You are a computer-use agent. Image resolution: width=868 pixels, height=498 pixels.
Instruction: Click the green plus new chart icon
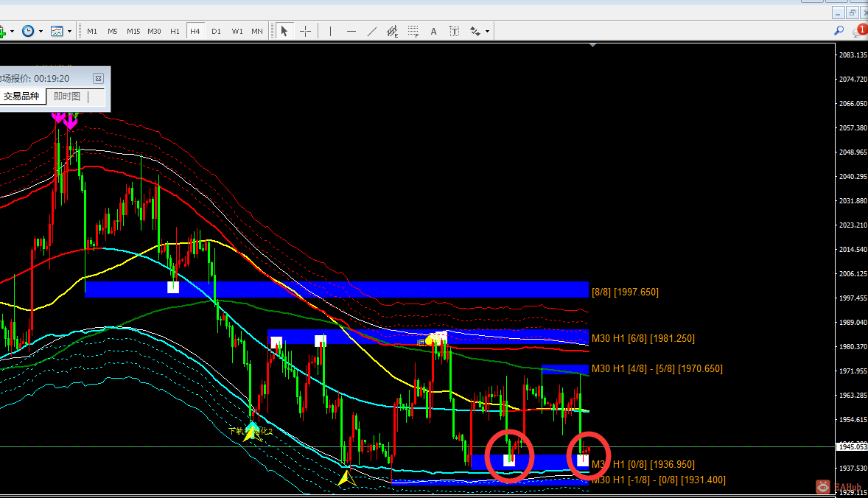(x=2, y=32)
